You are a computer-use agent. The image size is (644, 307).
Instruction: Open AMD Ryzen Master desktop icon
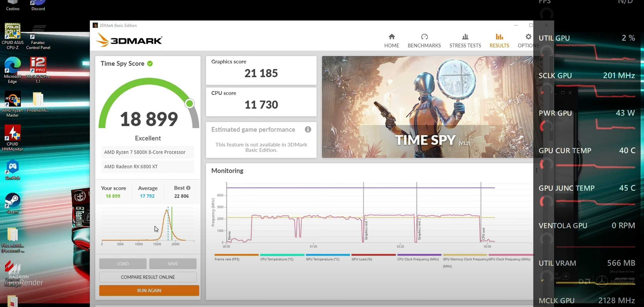pos(13,104)
